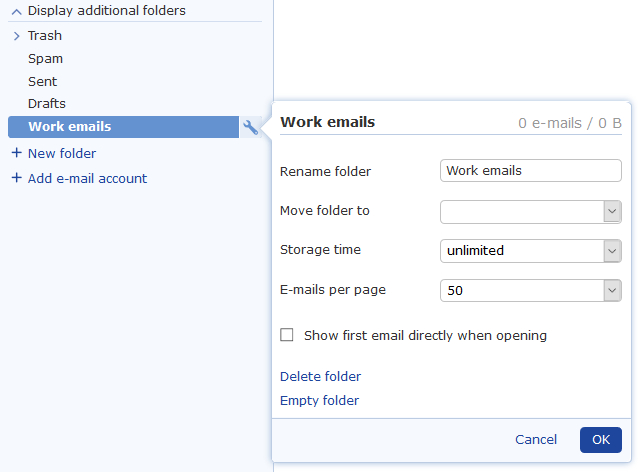The image size is (638, 472).
Task: Click the Empty folder link
Action: click(x=319, y=400)
